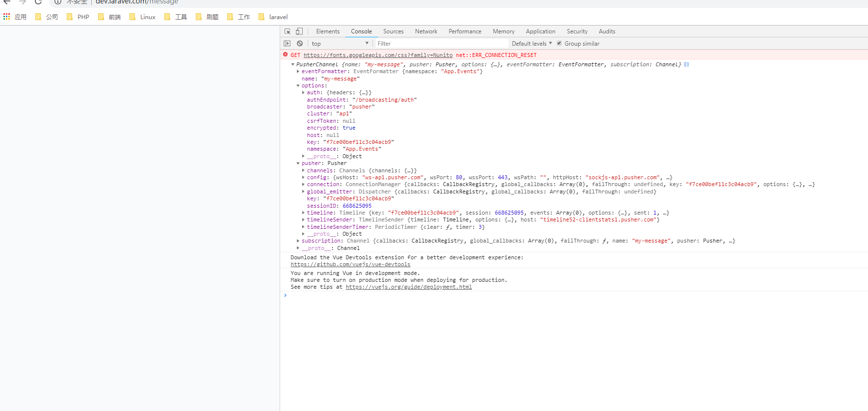The width and height of the screenshot is (868, 411).
Task: Expand the __proto__: Channel row
Action: coord(298,248)
